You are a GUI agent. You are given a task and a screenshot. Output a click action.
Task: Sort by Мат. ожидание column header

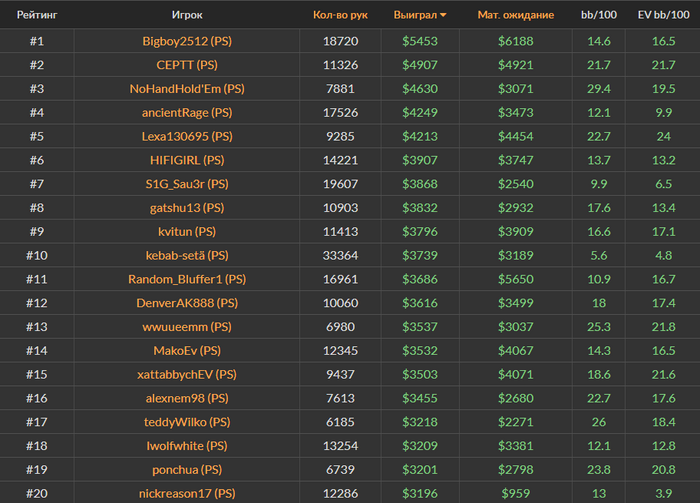pos(516,15)
